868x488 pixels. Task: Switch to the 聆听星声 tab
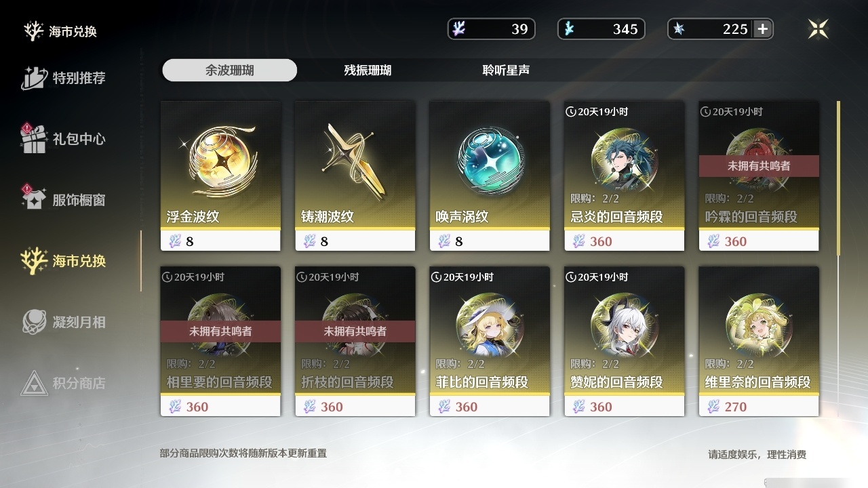506,70
